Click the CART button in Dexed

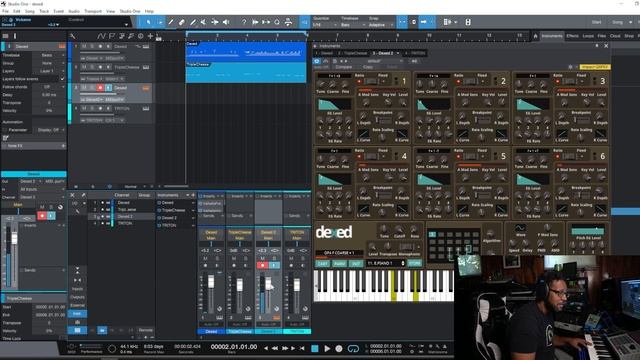point(322,264)
